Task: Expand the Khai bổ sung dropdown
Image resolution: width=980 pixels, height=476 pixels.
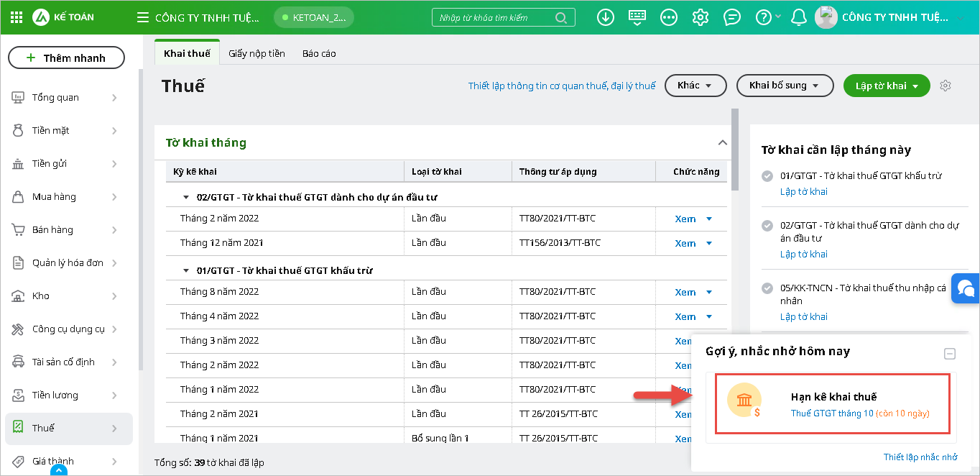Action: 785,86
